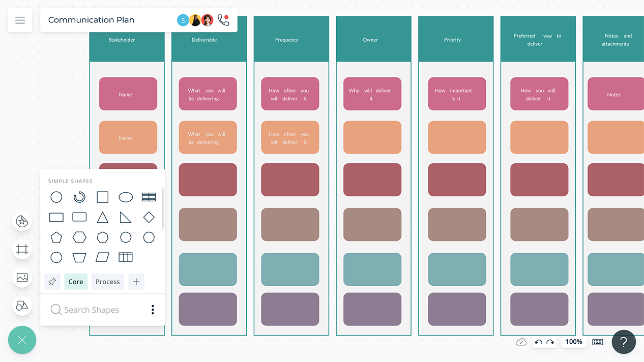Select the pink Name card

pos(128,94)
